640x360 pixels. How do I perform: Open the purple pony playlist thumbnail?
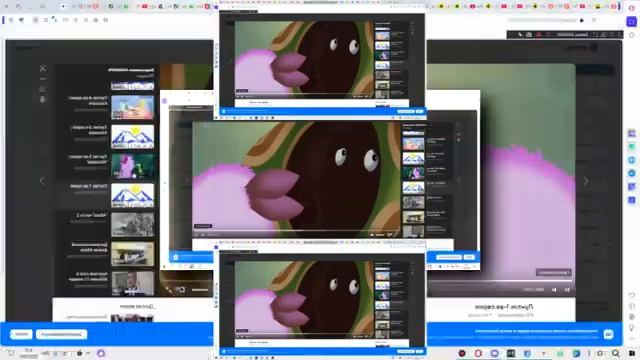coord(133,166)
